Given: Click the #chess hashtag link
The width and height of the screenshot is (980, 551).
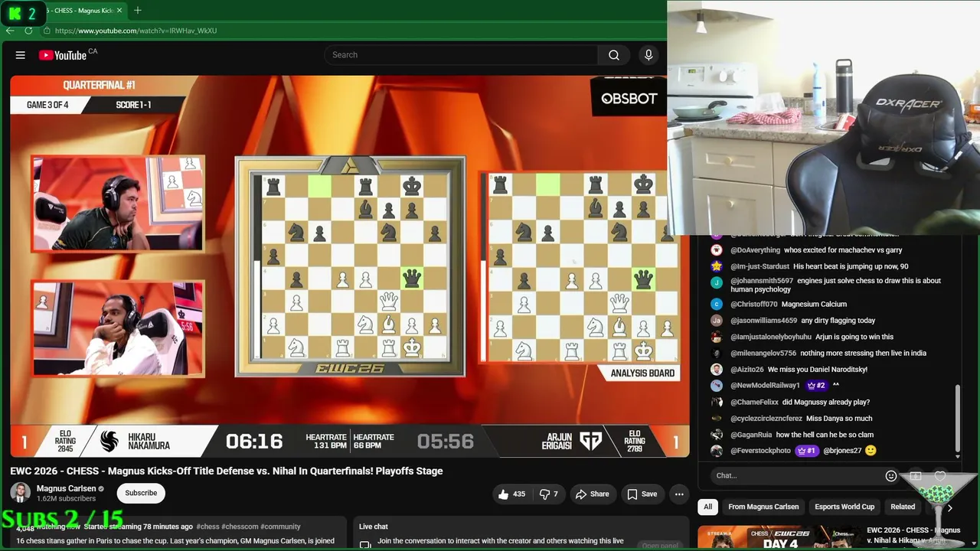Looking at the screenshot, I should click(207, 527).
